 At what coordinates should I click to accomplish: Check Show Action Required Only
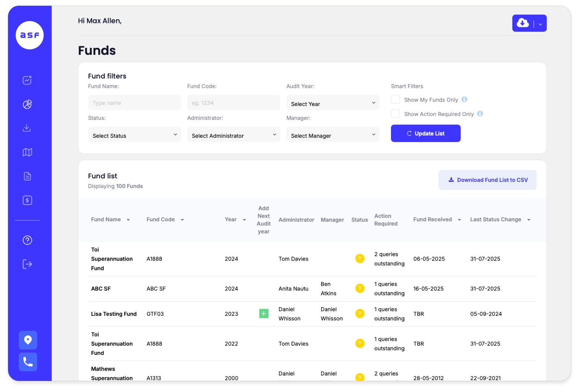click(x=395, y=113)
